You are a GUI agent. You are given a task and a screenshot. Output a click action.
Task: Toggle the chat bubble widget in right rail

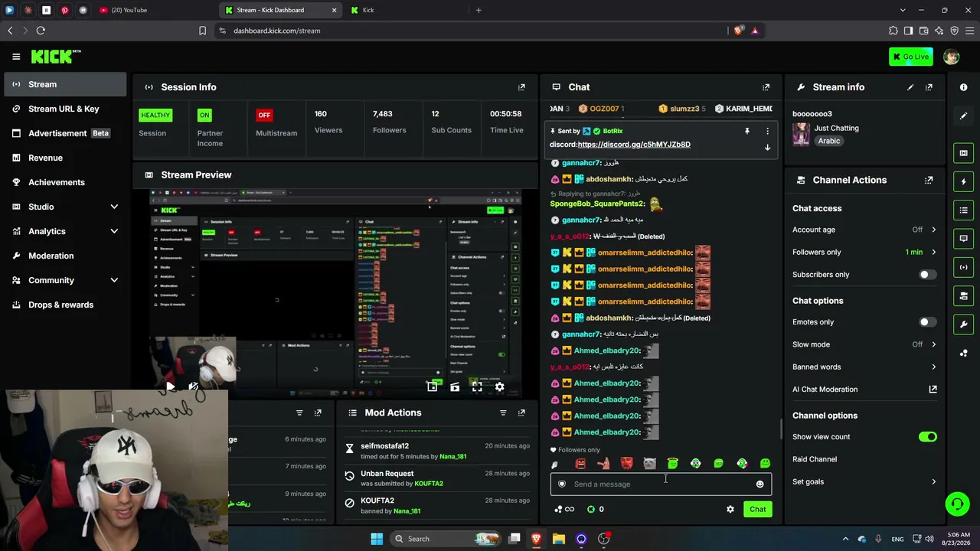click(x=963, y=239)
